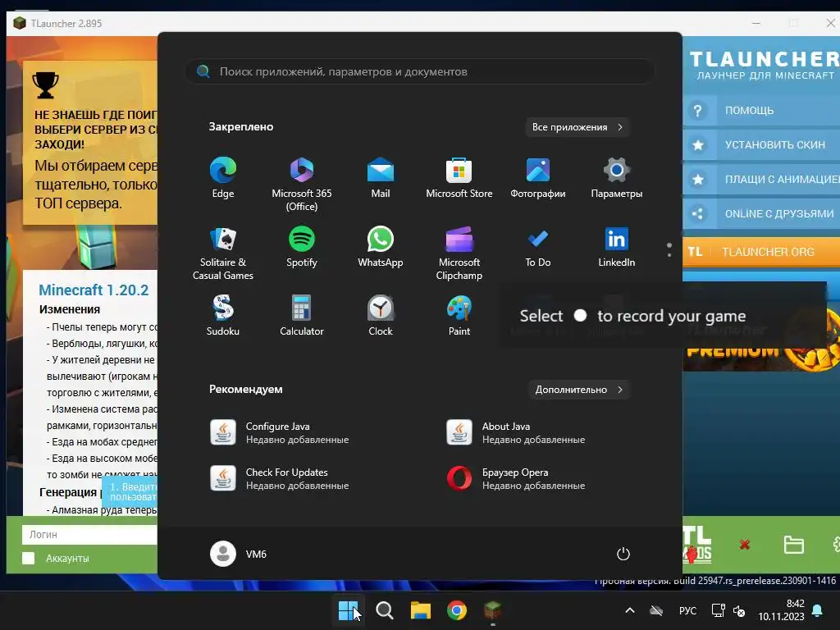Switch РУС input language indicator
The image size is (840, 630).
tap(688, 610)
